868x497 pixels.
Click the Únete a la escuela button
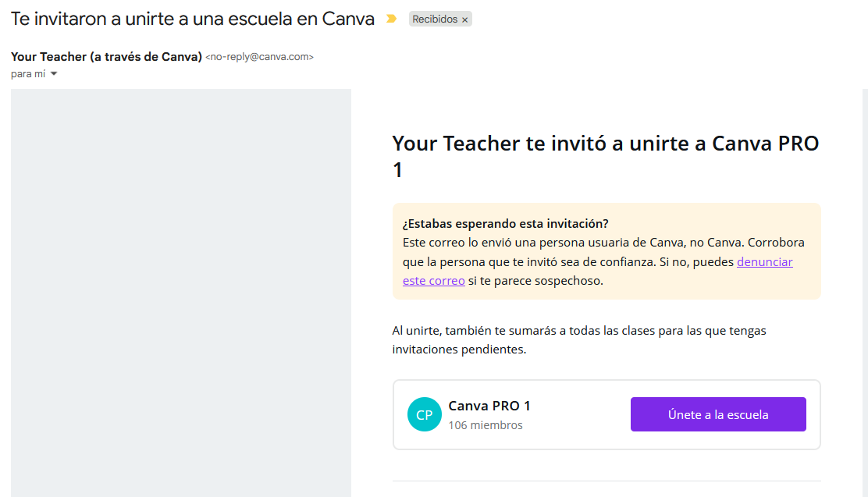click(x=718, y=414)
